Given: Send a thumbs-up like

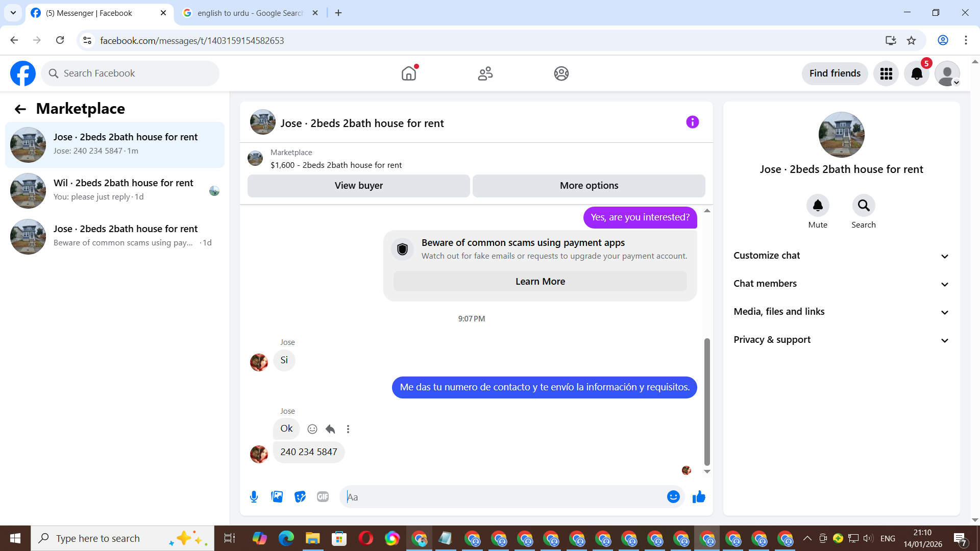Looking at the screenshot, I should 699,496.
